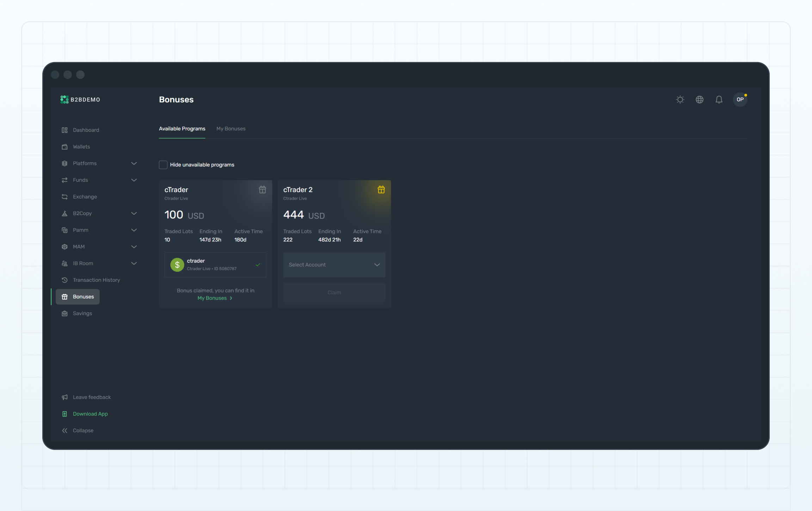The height and width of the screenshot is (511, 812).
Task: Toggle light theme sun icon
Action: (680, 100)
